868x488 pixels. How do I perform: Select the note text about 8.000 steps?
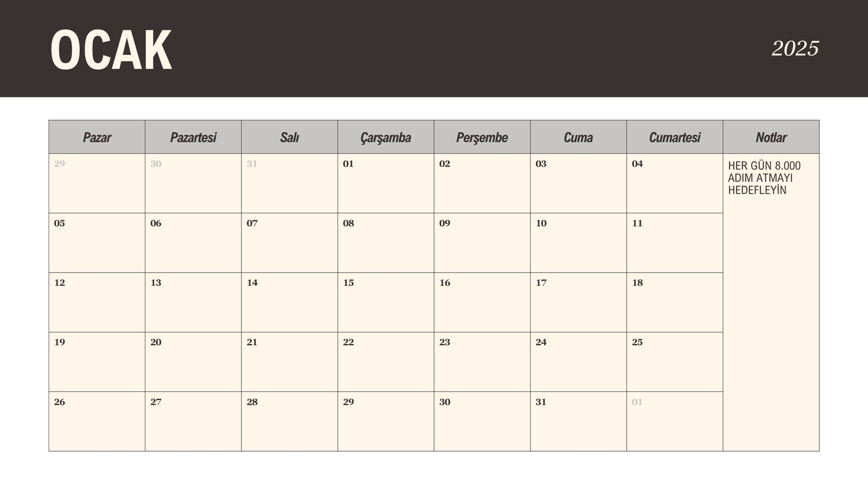[x=764, y=178]
